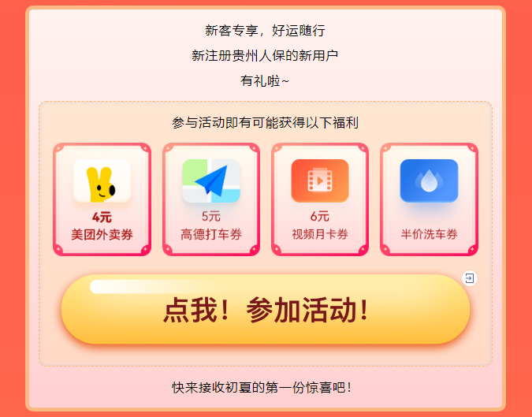Click the orange video film icon
This screenshot has width=532, height=417.
[320, 181]
